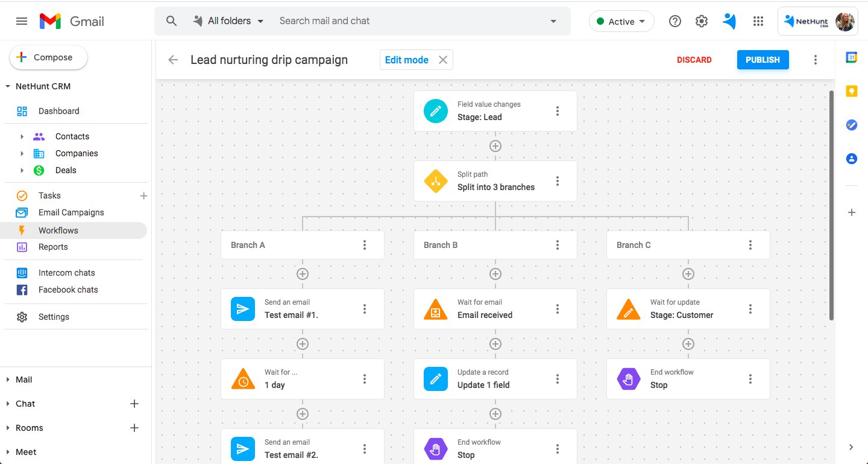Expand the Mail section

coord(8,380)
